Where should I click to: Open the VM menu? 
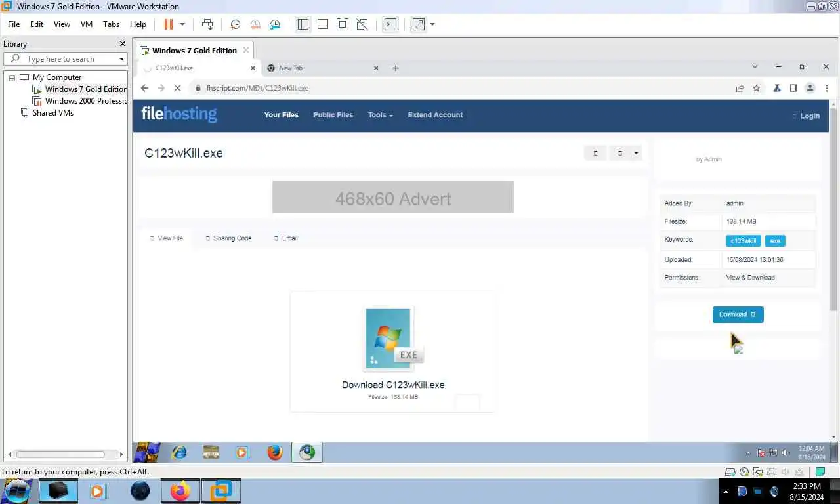[87, 24]
